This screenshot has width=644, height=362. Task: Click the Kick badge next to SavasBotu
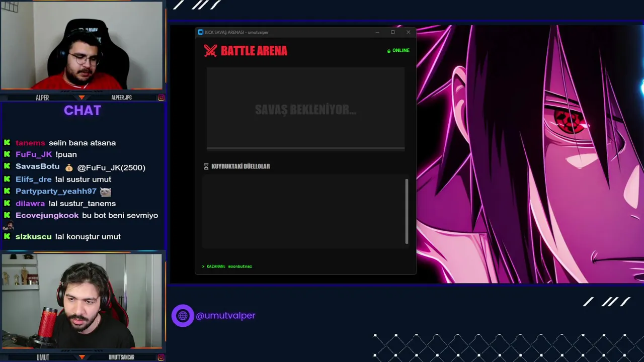(x=7, y=166)
